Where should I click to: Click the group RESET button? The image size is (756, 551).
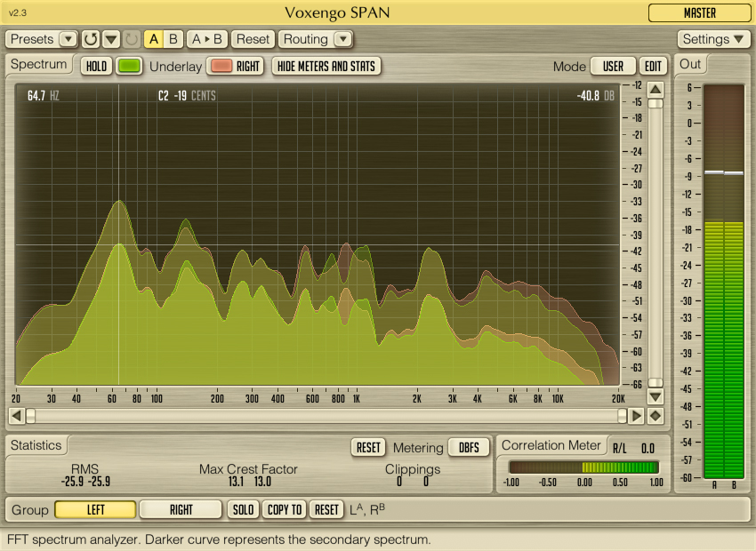[x=326, y=509]
